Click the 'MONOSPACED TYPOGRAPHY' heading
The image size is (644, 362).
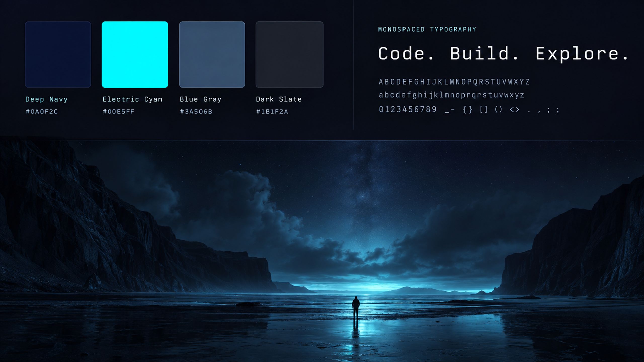click(427, 29)
